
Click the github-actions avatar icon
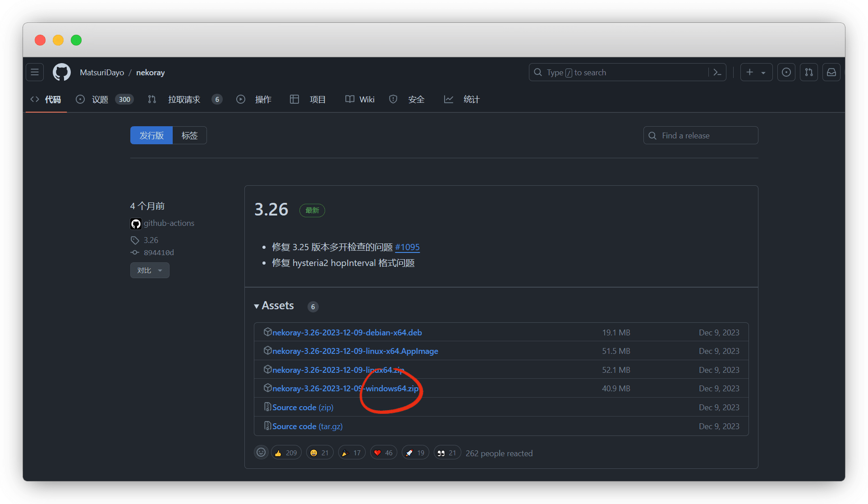click(x=135, y=223)
